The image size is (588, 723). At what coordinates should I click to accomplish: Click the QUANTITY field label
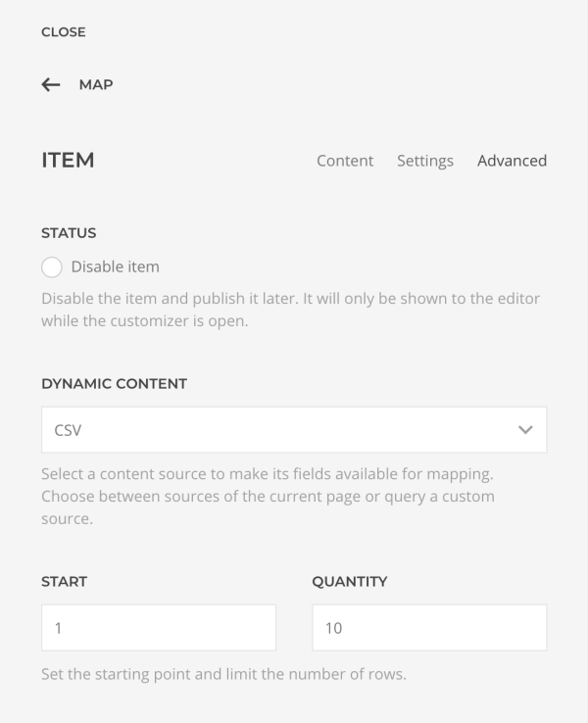(350, 582)
